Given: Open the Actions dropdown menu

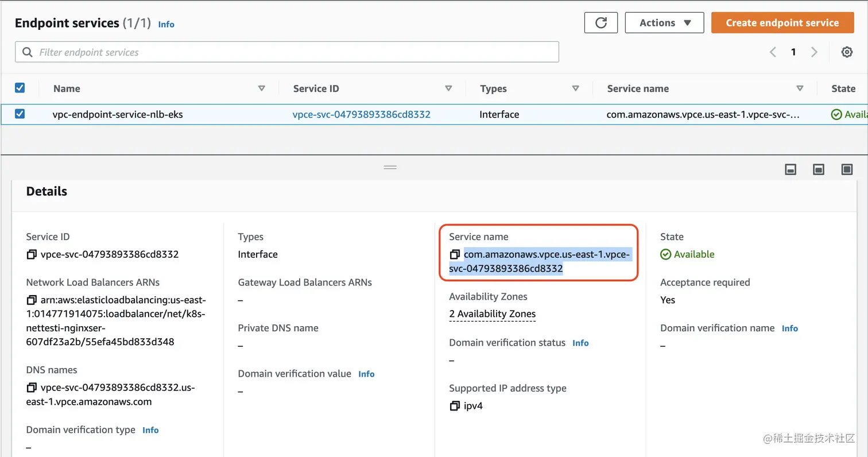Looking at the screenshot, I should click(665, 23).
